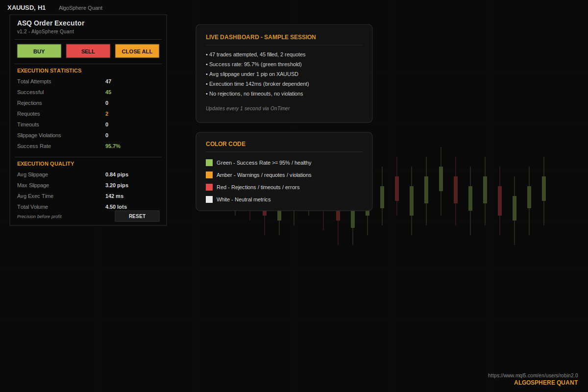The width and height of the screenshot is (588, 392).
Task: Click the green BUY button
Action: point(39,51)
